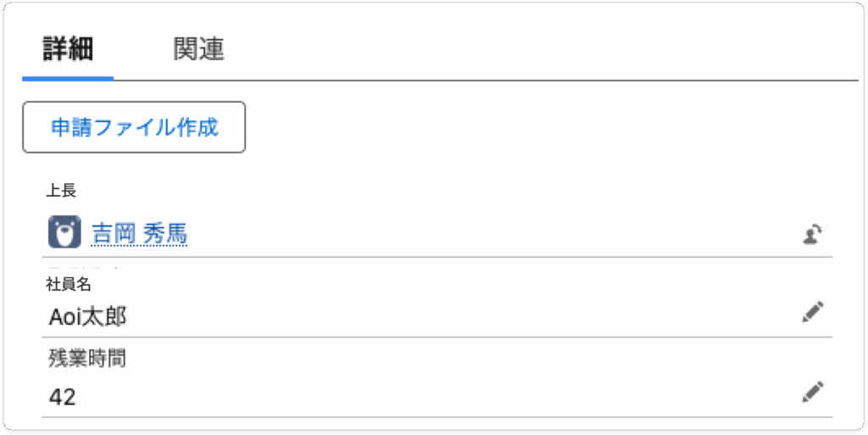Open the 吉岡 秀馬 user link
Viewport: 868px width, 435px height.
tap(139, 233)
